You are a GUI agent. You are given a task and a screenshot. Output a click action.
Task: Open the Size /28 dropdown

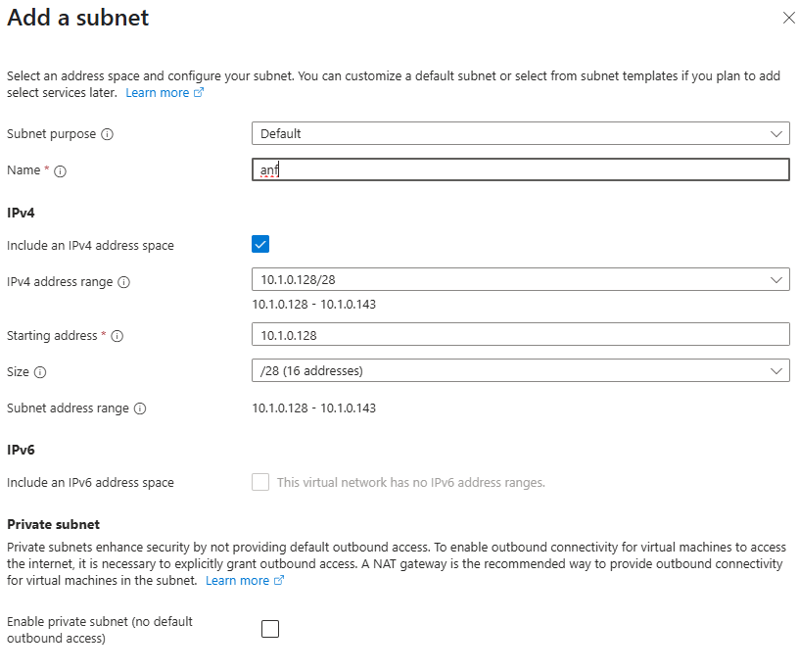click(520, 371)
